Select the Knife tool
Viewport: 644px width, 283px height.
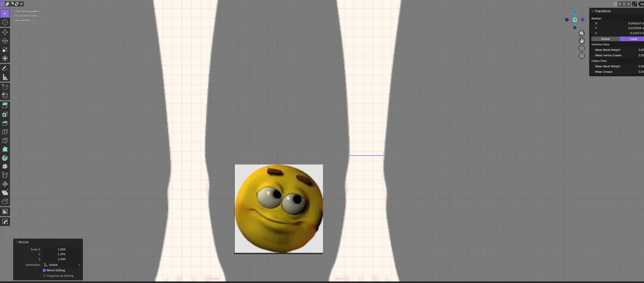[5, 141]
